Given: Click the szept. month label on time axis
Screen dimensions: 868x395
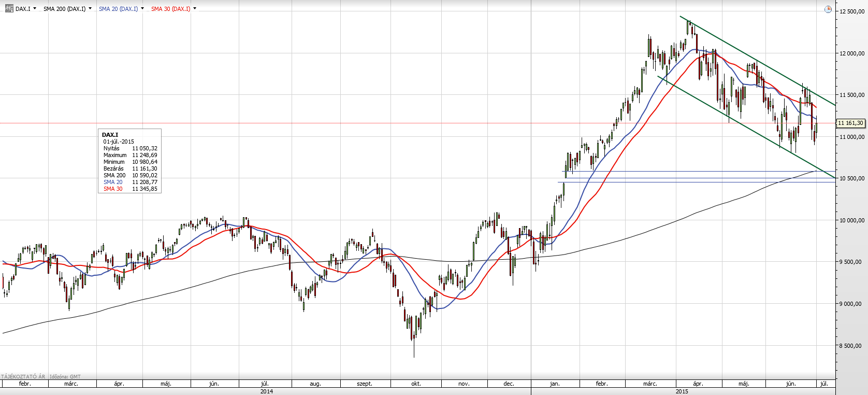Looking at the screenshot, I should point(365,384).
